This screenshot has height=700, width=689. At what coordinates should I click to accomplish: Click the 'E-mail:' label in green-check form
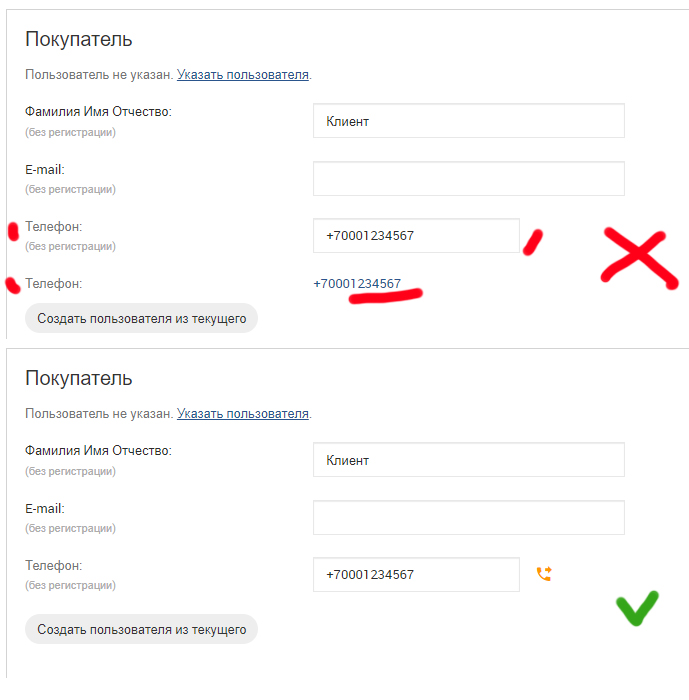(45, 509)
